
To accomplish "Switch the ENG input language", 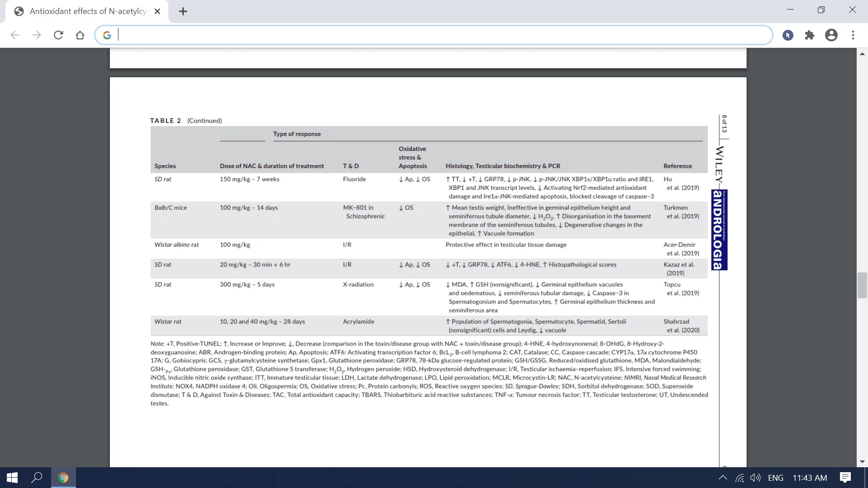I will click(x=776, y=478).
